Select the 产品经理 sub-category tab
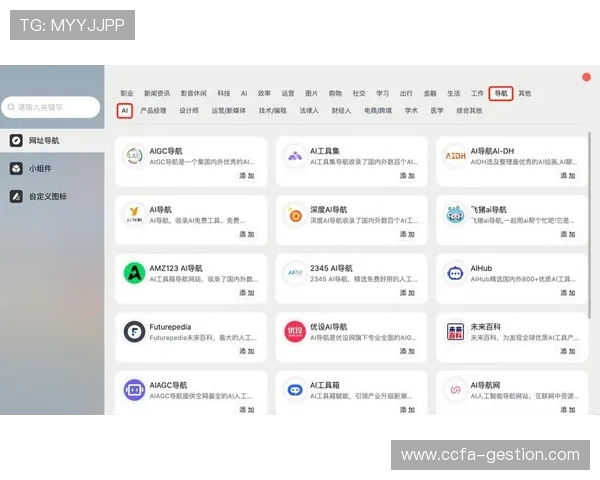600x480 pixels. click(153, 111)
